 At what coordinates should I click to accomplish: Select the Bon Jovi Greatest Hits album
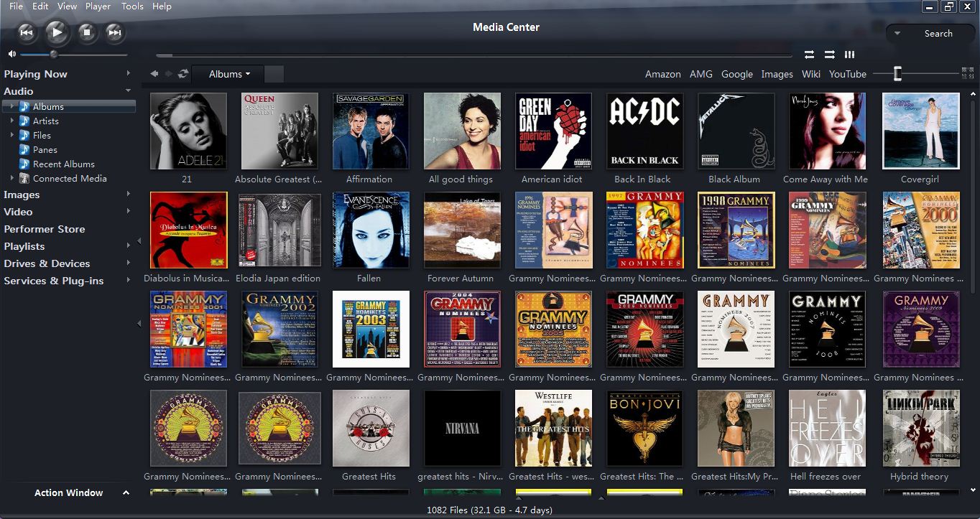point(644,428)
